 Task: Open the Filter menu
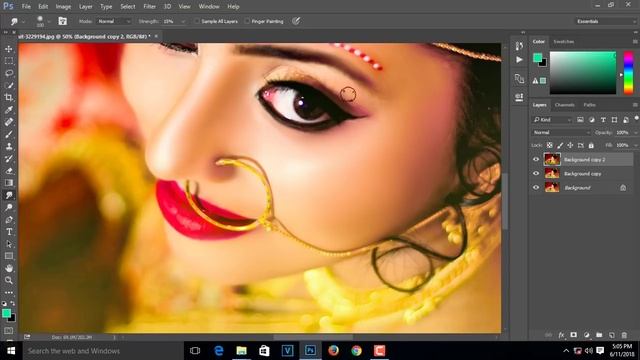[x=149, y=7]
